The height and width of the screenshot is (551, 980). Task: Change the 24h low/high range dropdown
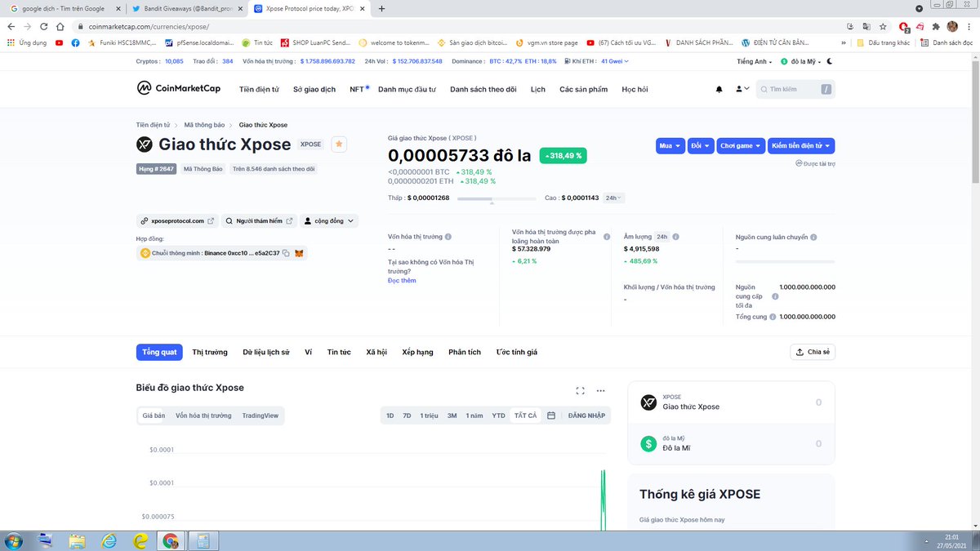click(614, 198)
